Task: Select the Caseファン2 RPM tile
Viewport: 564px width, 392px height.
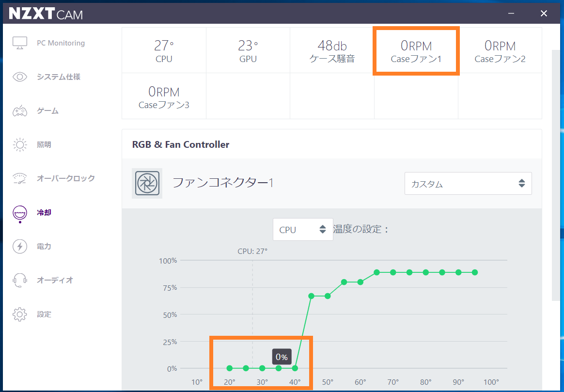Action: pos(500,50)
